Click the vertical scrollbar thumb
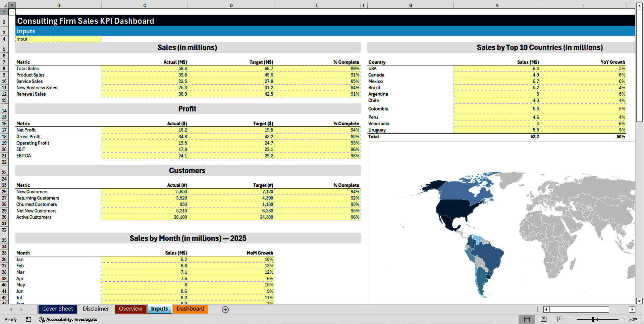Viewport: 644px width, 324px height. pos(639,65)
